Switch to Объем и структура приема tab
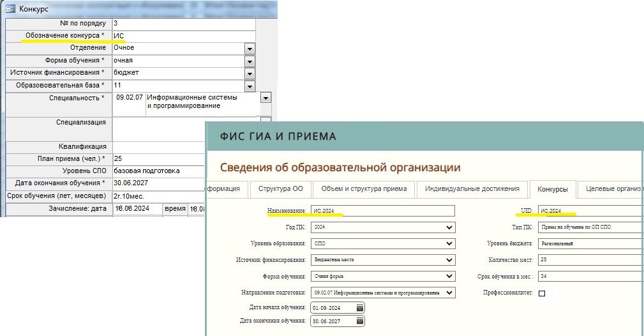 (364, 189)
